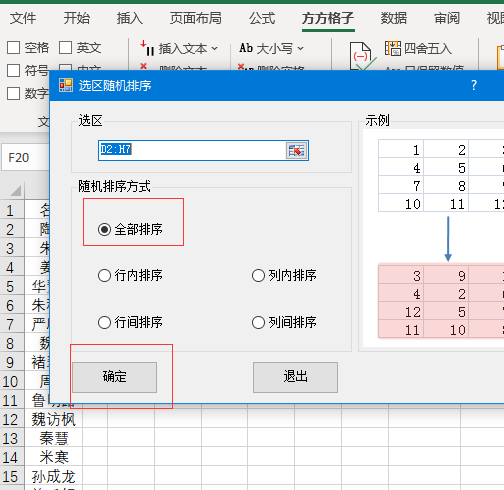Open the 页面布局 ribbon tab
504x490 pixels.
196,18
